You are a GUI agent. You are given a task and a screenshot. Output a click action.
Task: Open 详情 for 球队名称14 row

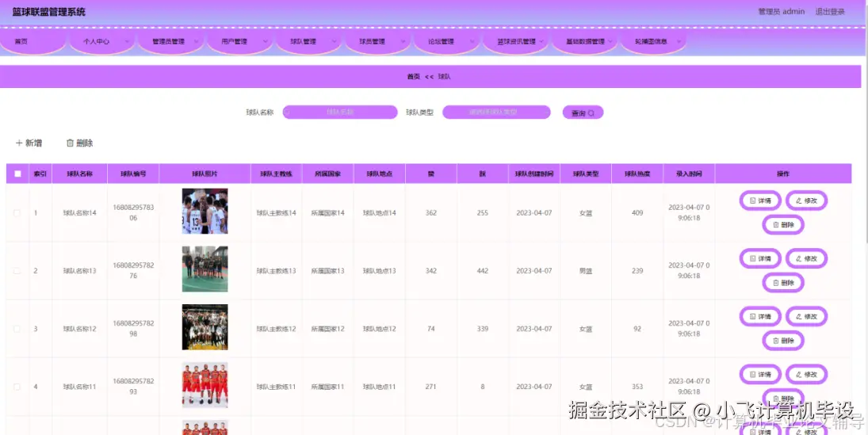tap(760, 200)
